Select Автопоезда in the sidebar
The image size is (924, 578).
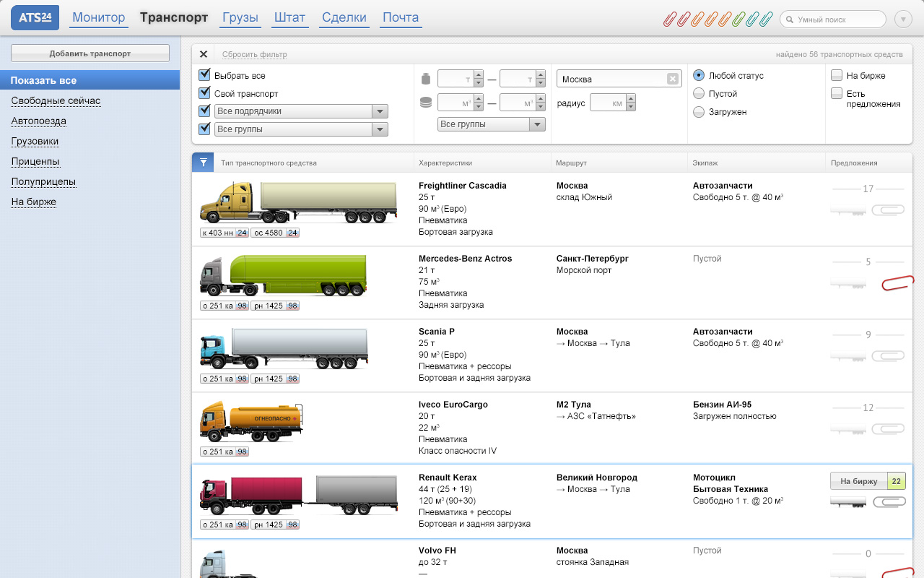pyautogui.click(x=38, y=121)
